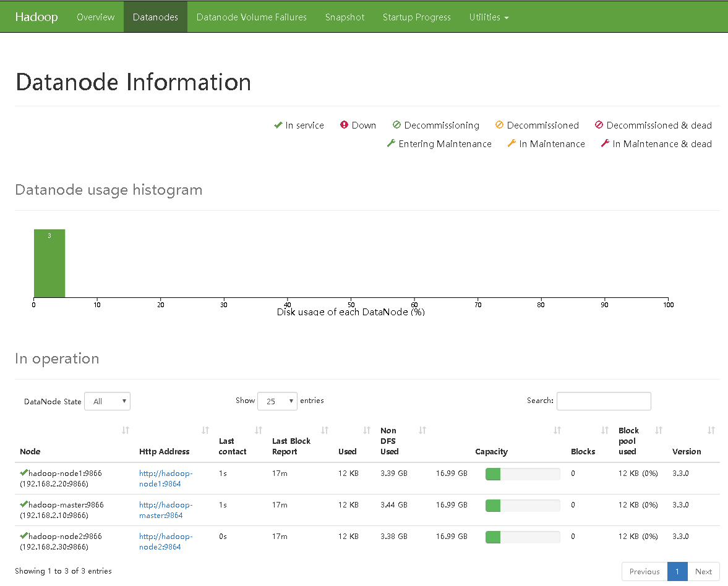
Task: Sort table by Node column
Action: tap(126, 431)
